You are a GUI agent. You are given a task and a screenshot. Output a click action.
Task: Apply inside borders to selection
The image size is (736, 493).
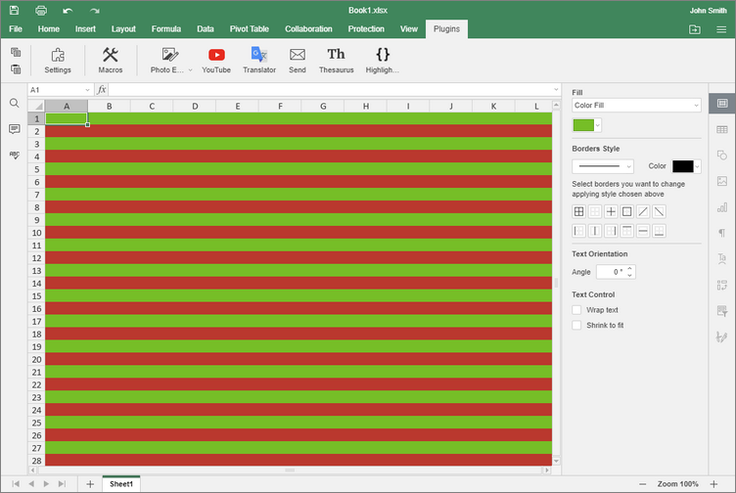[x=611, y=212]
